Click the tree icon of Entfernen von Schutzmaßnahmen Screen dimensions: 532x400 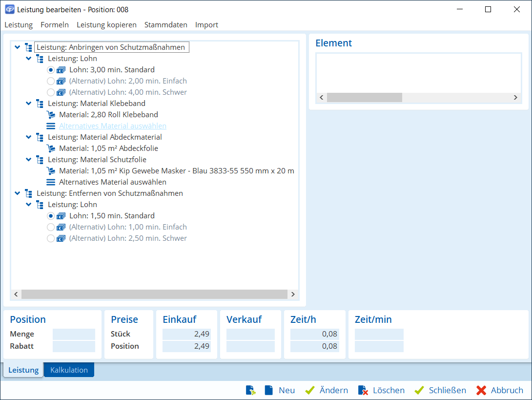[28, 193]
